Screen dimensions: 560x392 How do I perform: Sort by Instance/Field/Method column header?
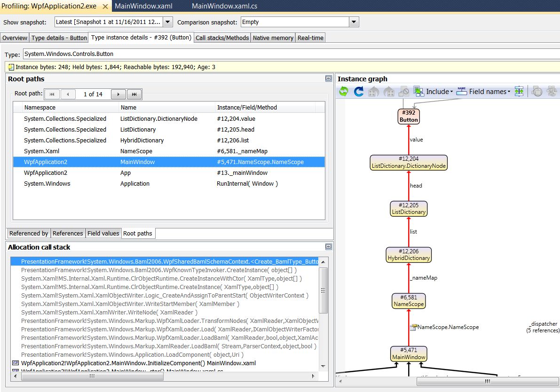265,108
